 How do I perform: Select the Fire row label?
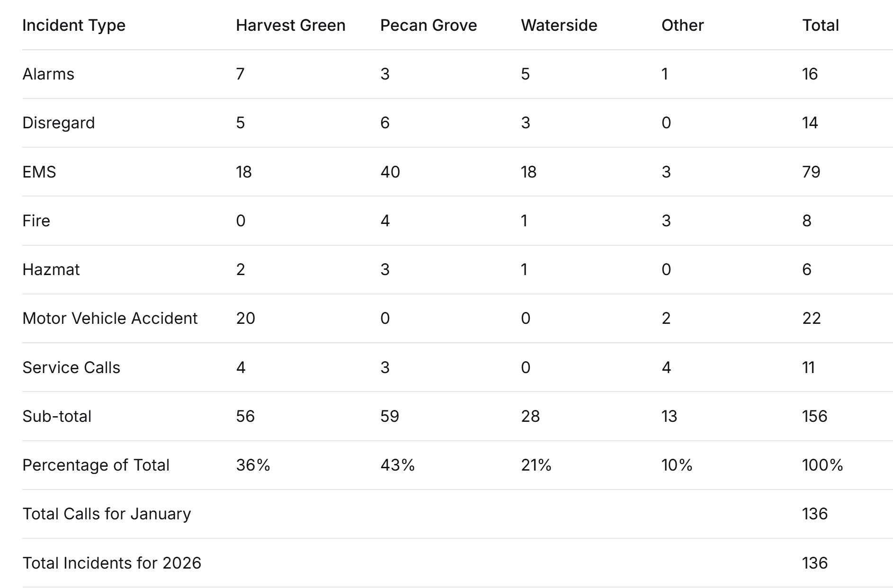[36, 221]
